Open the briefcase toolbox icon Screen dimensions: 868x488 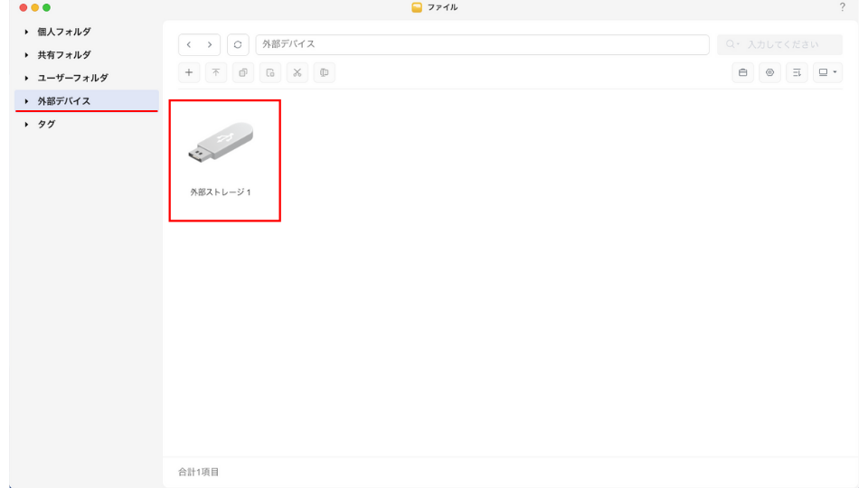click(x=743, y=72)
